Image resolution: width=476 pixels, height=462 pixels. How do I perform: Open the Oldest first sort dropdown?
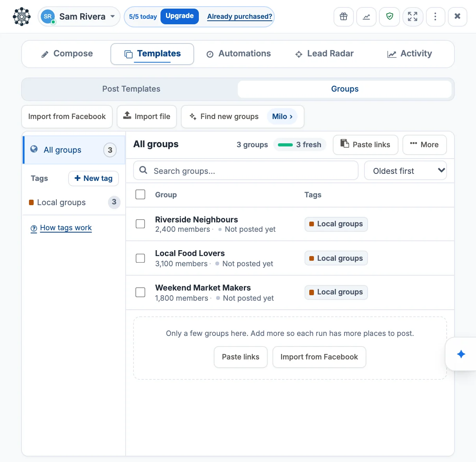(x=406, y=171)
